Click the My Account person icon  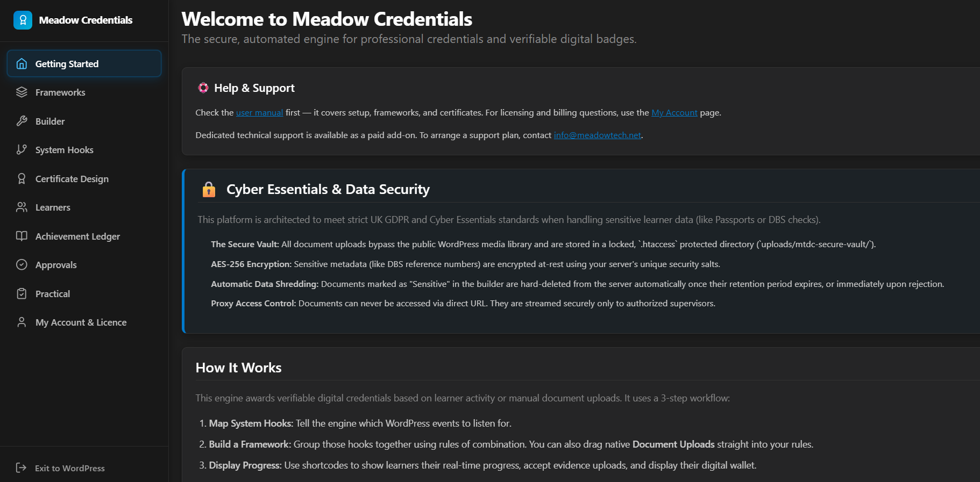(22, 322)
